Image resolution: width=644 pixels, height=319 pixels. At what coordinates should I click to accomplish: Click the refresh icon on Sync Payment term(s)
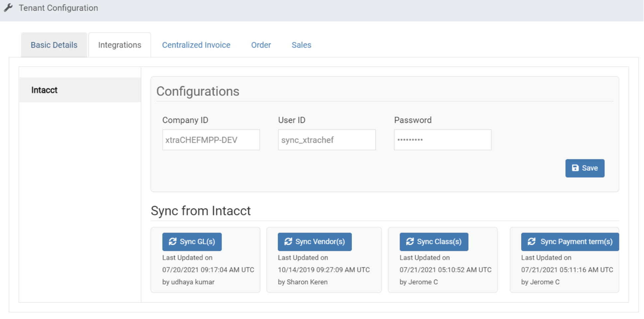pyautogui.click(x=532, y=242)
